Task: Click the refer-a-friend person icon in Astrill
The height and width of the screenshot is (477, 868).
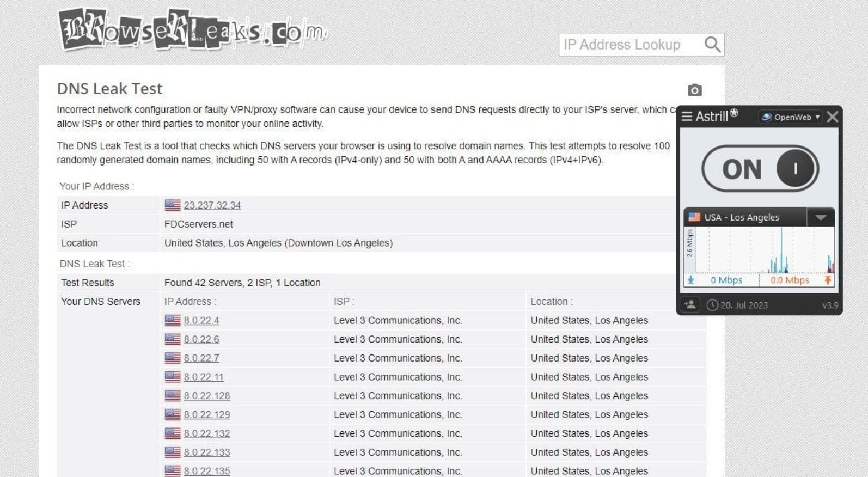Action: [x=690, y=304]
